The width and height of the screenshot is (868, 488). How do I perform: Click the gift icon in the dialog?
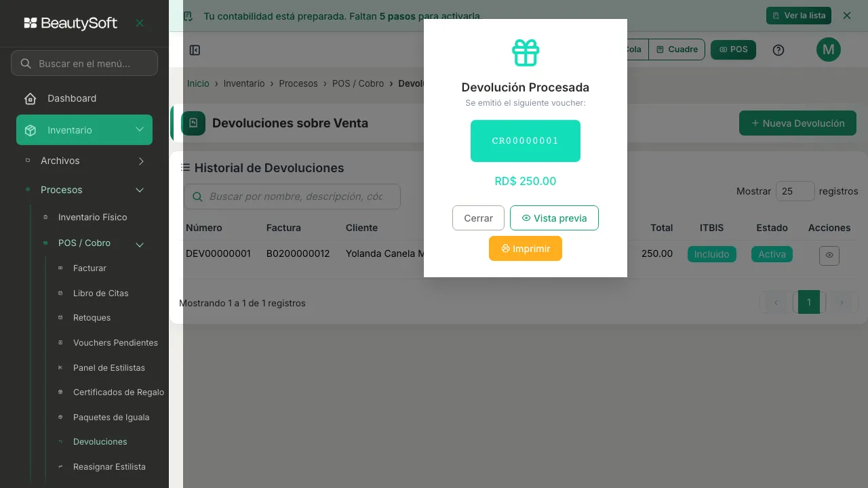pos(526,53)
